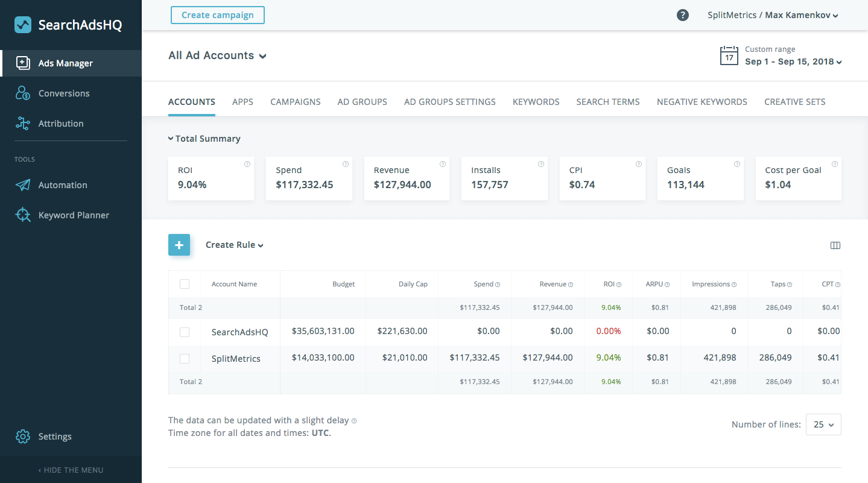Open Number of lines 25 dropdown
This screenshot has width=868, height=483.
point(823,425)
